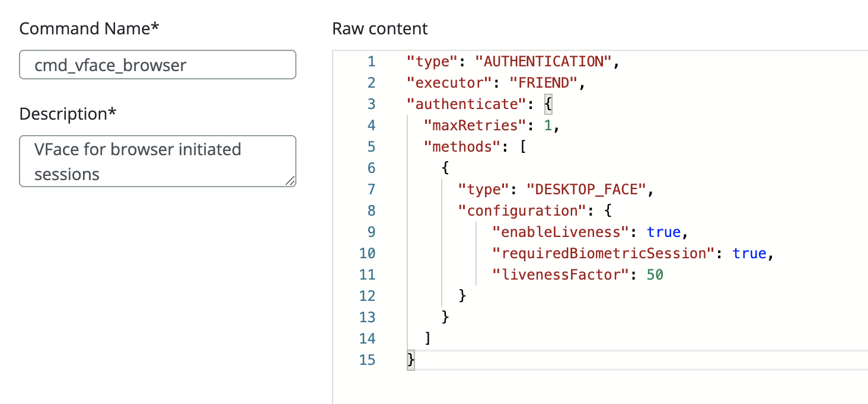Click the opening brace after "authenticate"

(x=548, y=104)
